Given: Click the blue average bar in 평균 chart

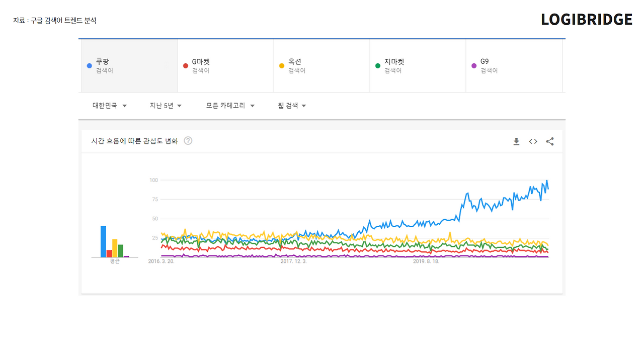Looking at the screenshot, I should pos(103,241).
